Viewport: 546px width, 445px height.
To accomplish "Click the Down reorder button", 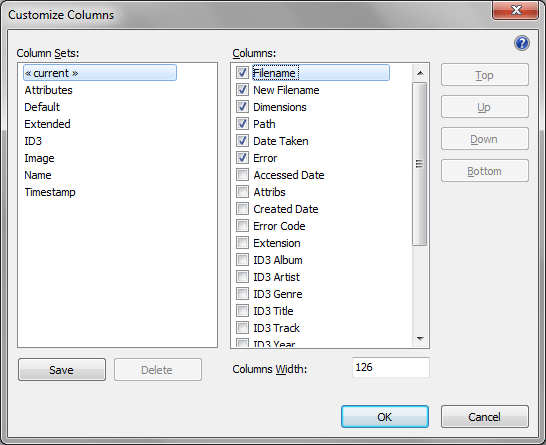I will [485, 139].
